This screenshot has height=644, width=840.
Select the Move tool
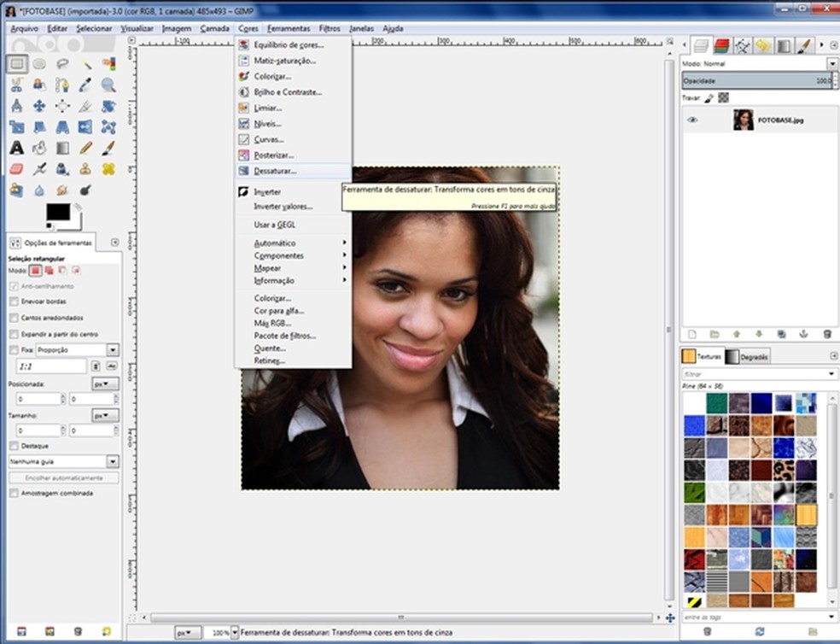pyautogui.click(x=39, y=106)
